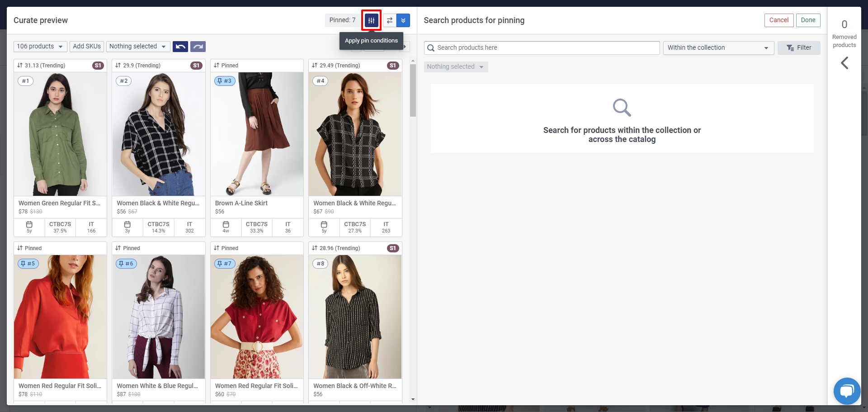Screen dimensions: 868x412
Task: Focus the Search products here field
Action: pyautogui.click(x=542, y=48)
